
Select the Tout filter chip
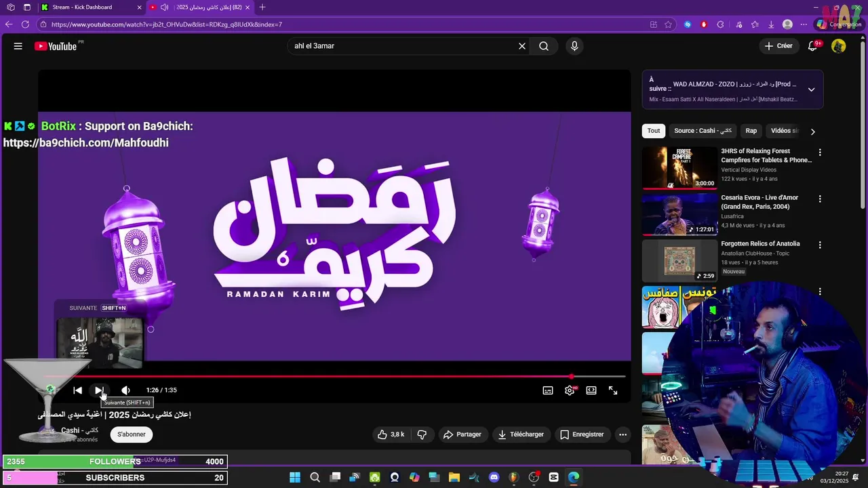(x=654, y=131)
